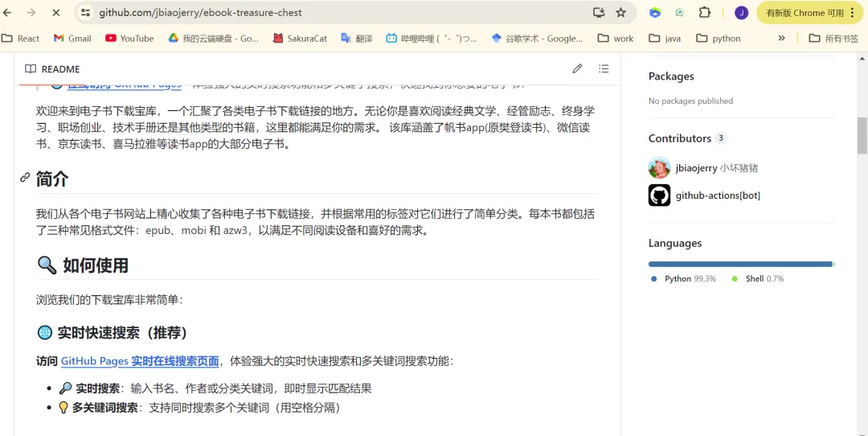
Task: Open the java bookmarks folder
Action: (x=665, y=39)
